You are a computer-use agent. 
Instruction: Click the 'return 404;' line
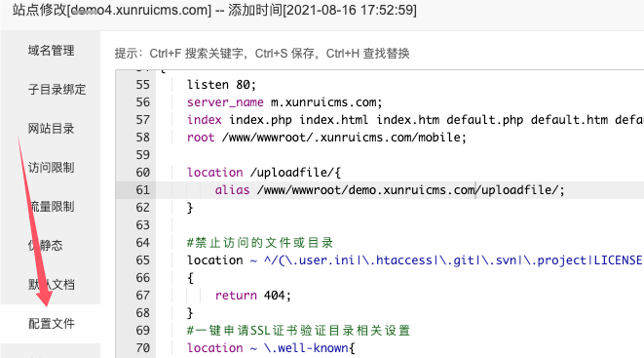252,296
